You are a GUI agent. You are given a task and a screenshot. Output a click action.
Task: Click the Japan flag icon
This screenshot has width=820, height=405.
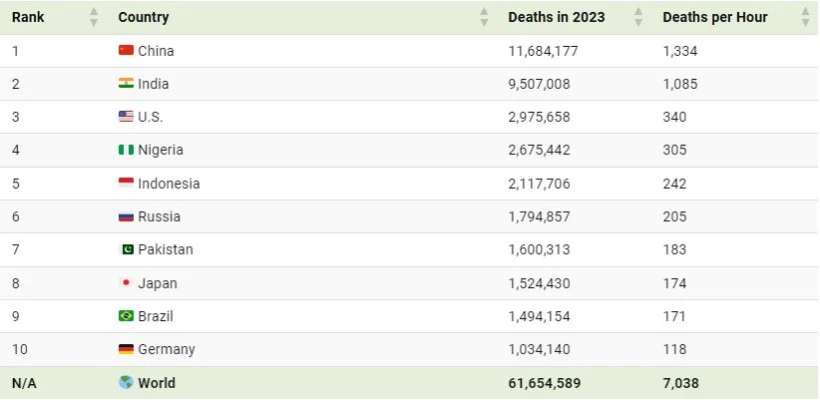[126, 282]
